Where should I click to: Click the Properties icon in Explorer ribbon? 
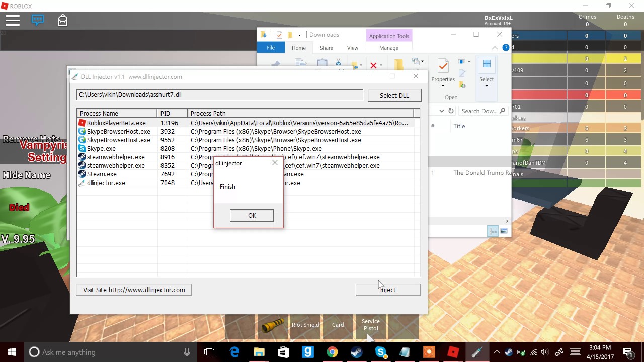[x=443, y=66]
